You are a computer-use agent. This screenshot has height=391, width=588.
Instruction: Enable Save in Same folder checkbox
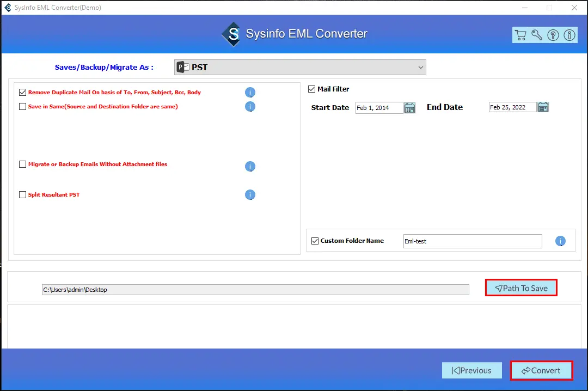coord(22,107)
